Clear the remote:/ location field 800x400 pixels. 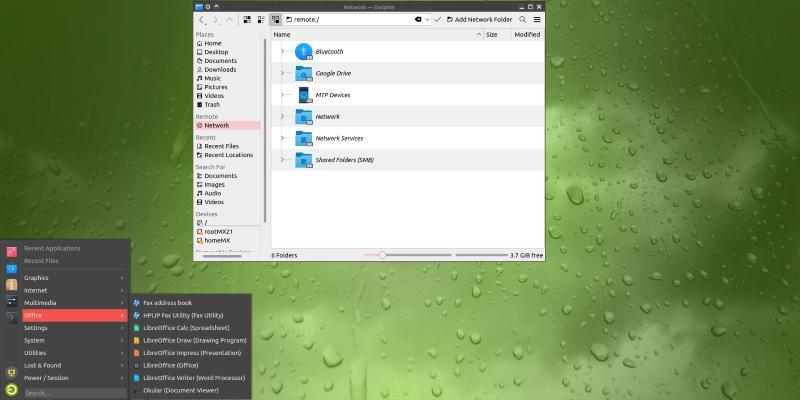[x=418, y=19]
